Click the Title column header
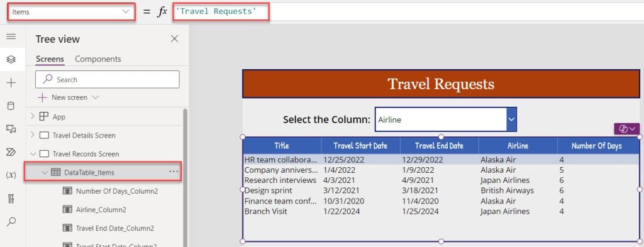The width and height of the screenshot is (644, 247). point(282,146)
